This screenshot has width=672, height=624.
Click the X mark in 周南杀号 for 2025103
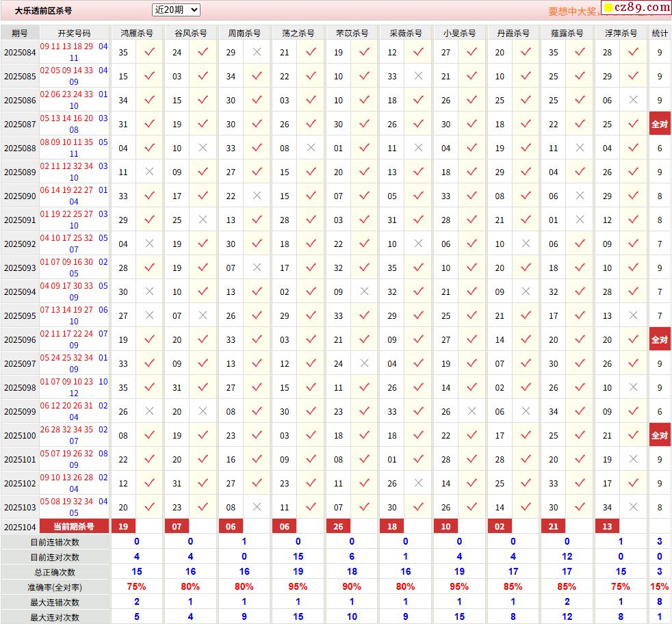click(257, 507)
